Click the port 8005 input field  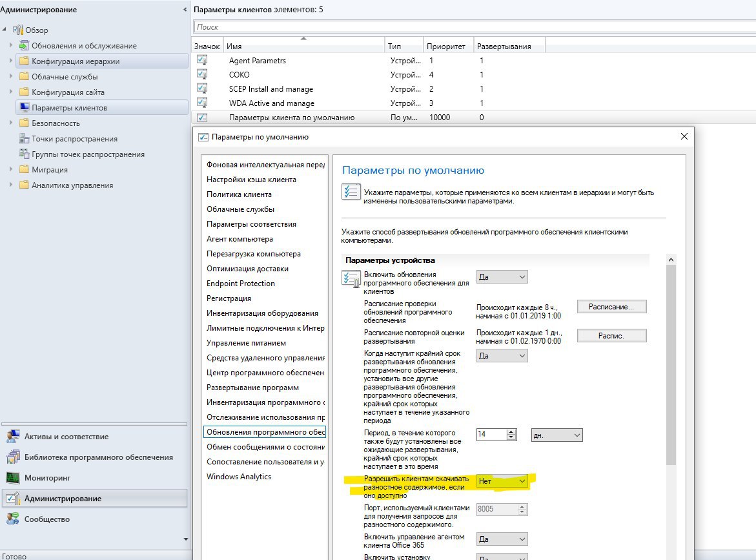[497, 509]
